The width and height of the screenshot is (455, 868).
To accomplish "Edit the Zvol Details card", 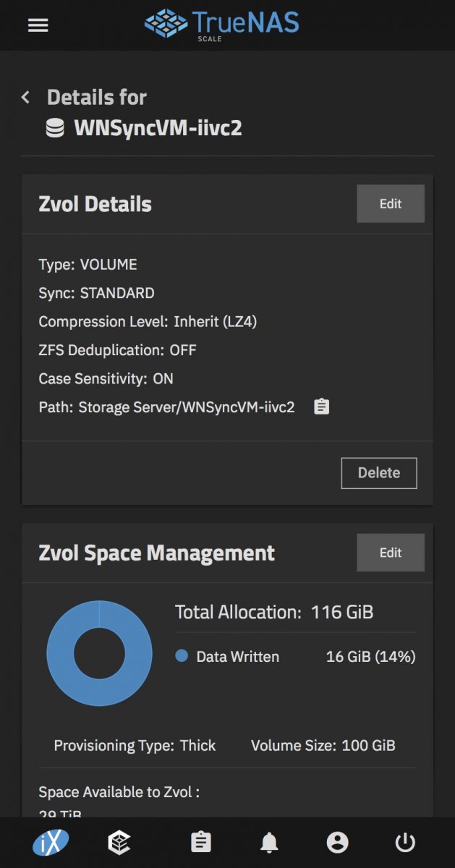I will 391,204.
